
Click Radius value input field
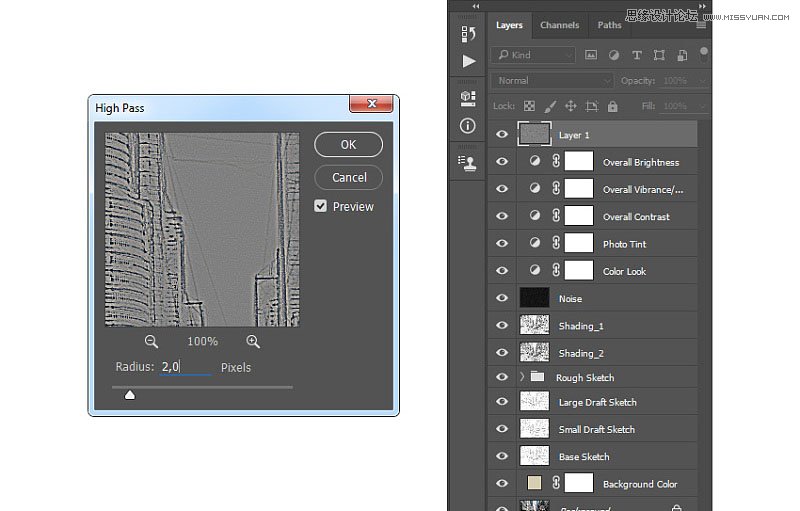[185, 367]
